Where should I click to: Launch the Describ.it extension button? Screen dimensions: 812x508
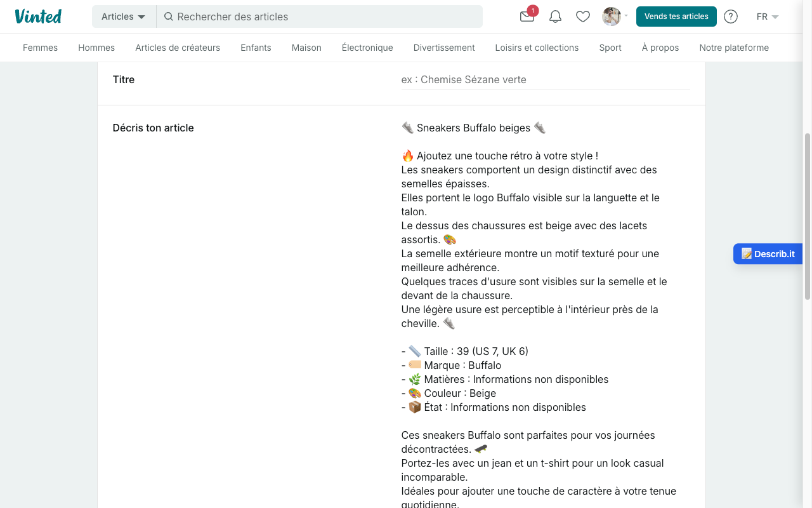pyautogui.click(x=768, y=254)
